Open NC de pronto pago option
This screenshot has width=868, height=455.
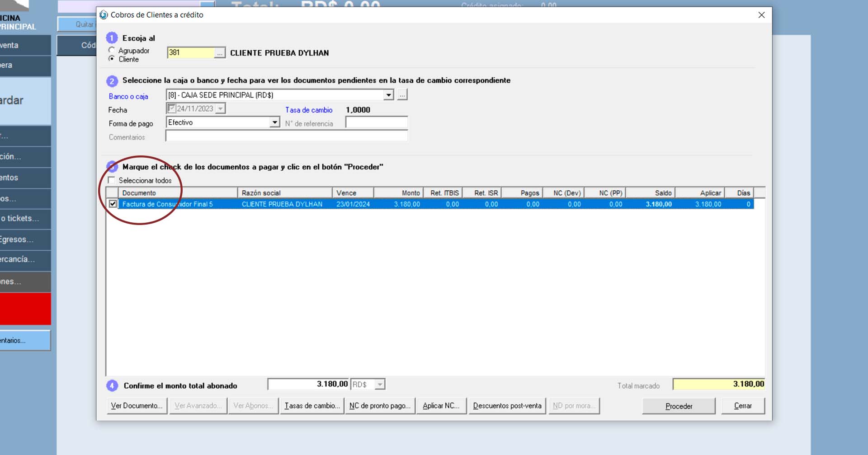point(380,406)
